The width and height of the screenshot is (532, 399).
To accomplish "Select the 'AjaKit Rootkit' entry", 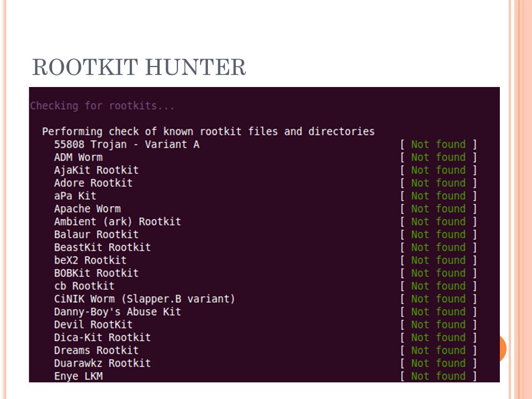I will click(96, 170).
